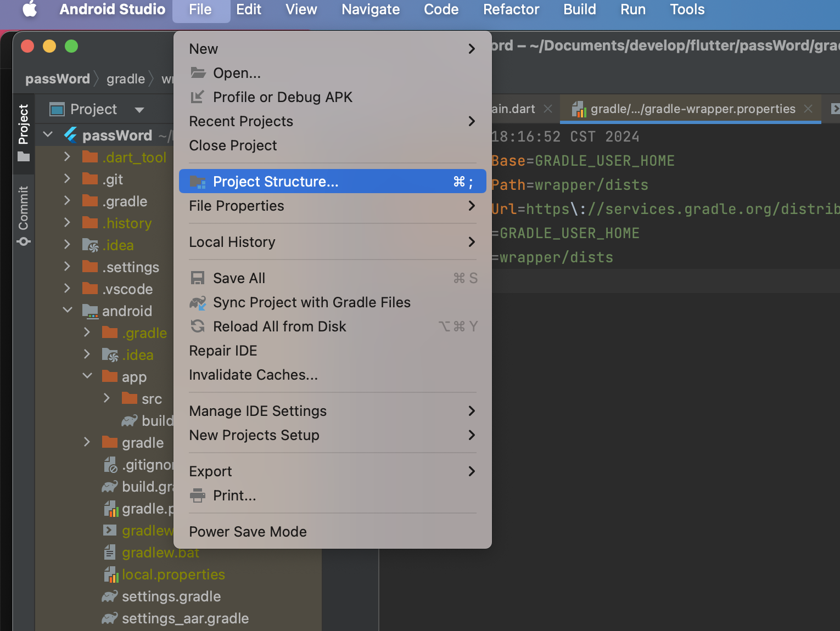Image resolution: width=840 pixels, height=631 pixels.
Task: Open the Run menu
Action: click(x=632, y=9)
